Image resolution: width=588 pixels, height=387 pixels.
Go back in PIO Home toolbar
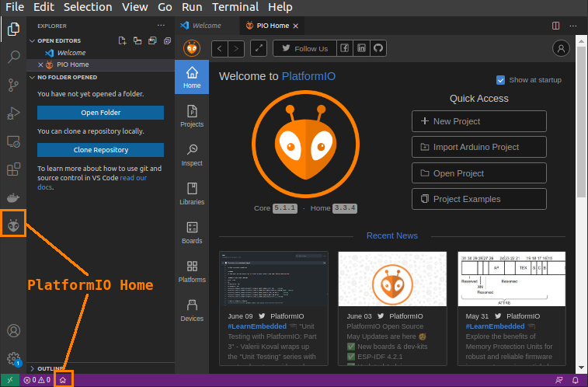pyautogui.click(x=220, y=49)
